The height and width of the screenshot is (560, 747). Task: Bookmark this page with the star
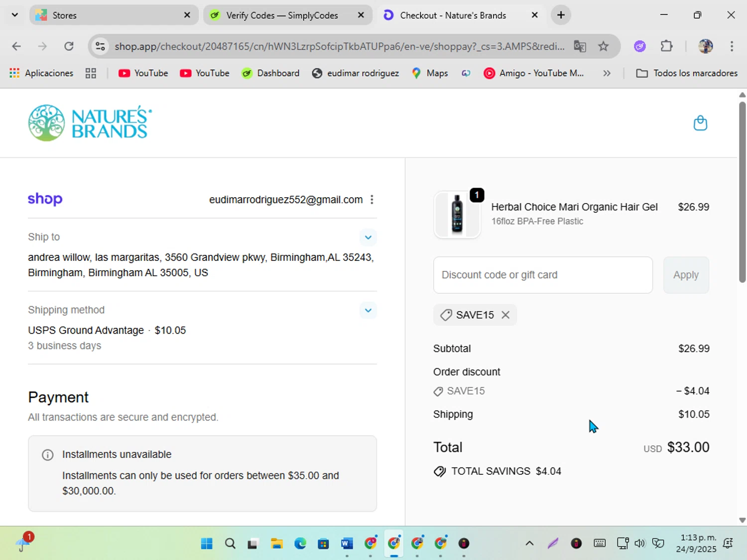[604, 46]
